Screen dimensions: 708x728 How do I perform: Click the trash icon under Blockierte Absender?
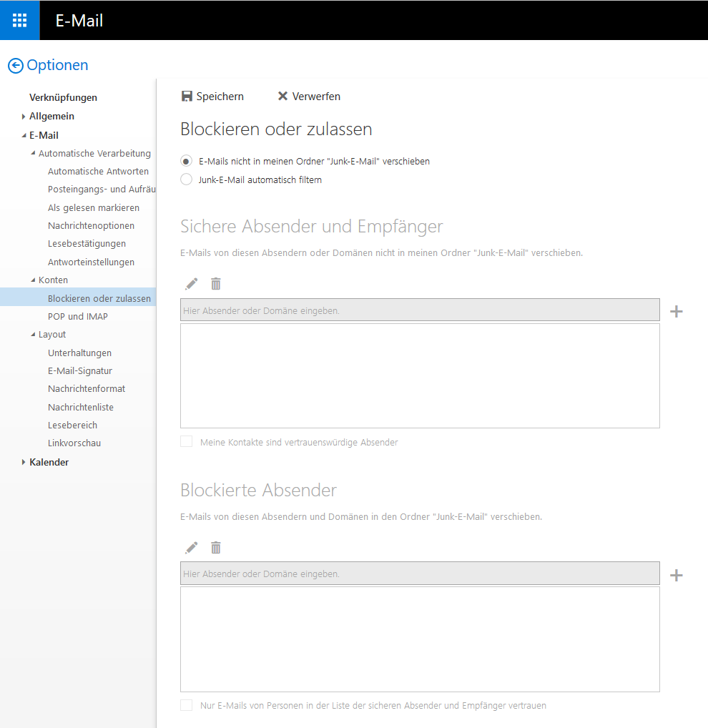216,548
